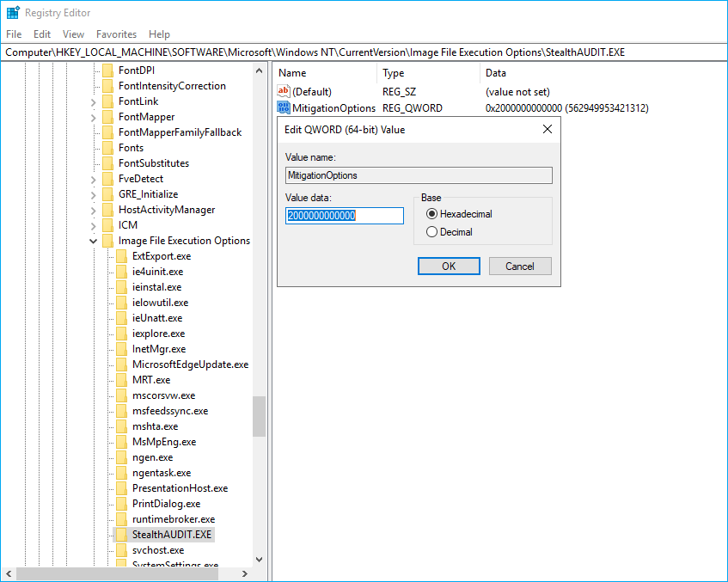Click the Registry Editor title bar icon
This screenshot has height=582, width=728.
(x=12, y=13)
